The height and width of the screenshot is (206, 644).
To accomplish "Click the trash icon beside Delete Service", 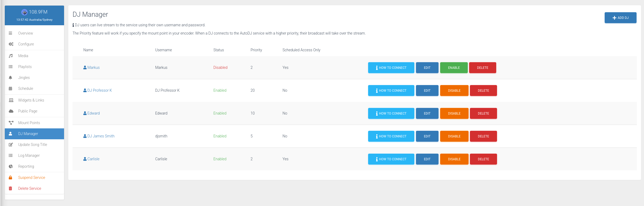I will 11,188.
